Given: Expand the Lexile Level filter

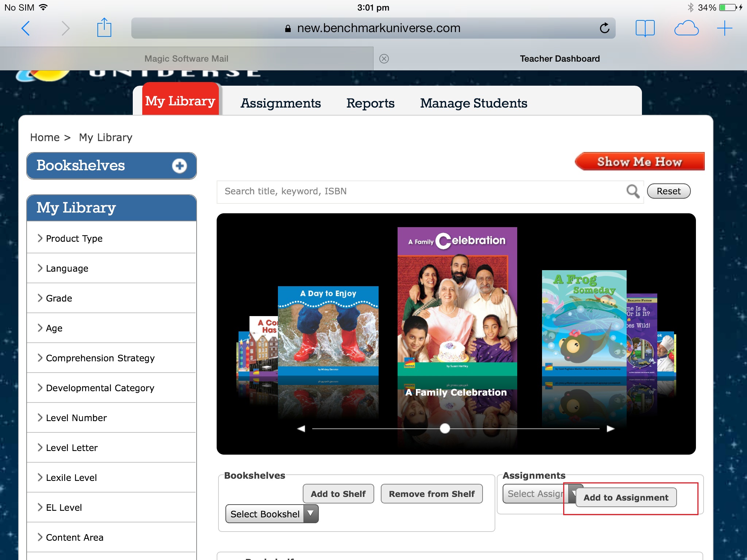Looking at the screenshot, I should pyautogui.click(x=111, y=478).
